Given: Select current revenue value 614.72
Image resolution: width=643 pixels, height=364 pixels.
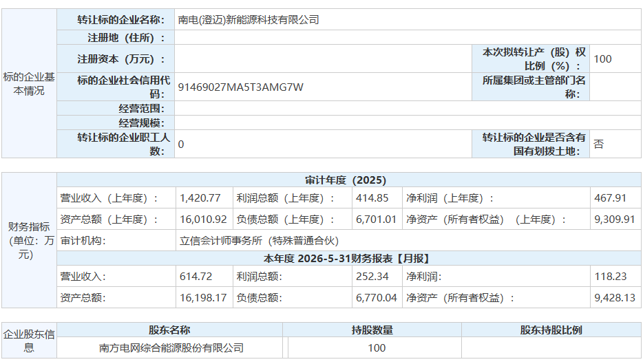Looking at the screenshot, I should coord(196,277).
